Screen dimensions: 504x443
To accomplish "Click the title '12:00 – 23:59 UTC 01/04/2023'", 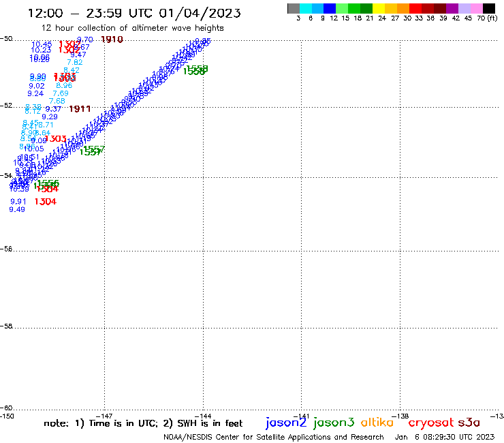I will (134, 13).
